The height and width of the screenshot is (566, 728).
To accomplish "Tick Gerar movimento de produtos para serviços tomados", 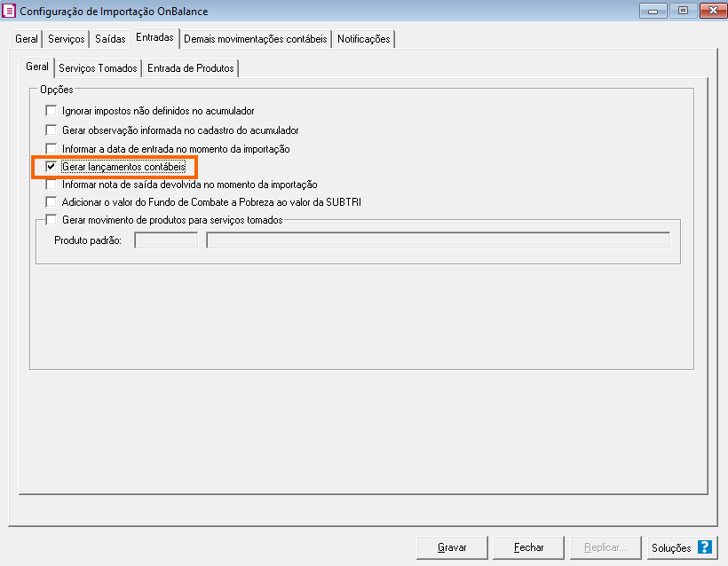I will point(51,220).
